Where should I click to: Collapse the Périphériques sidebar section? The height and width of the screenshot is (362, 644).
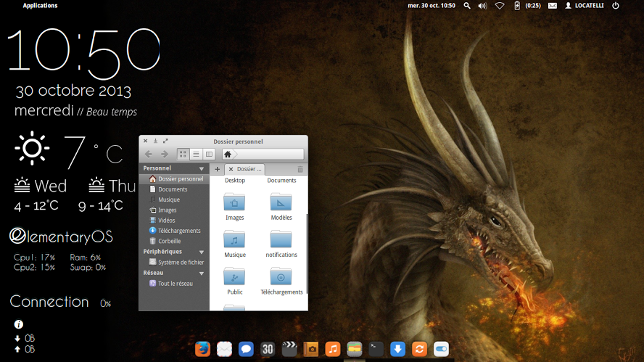coord(202,252)
